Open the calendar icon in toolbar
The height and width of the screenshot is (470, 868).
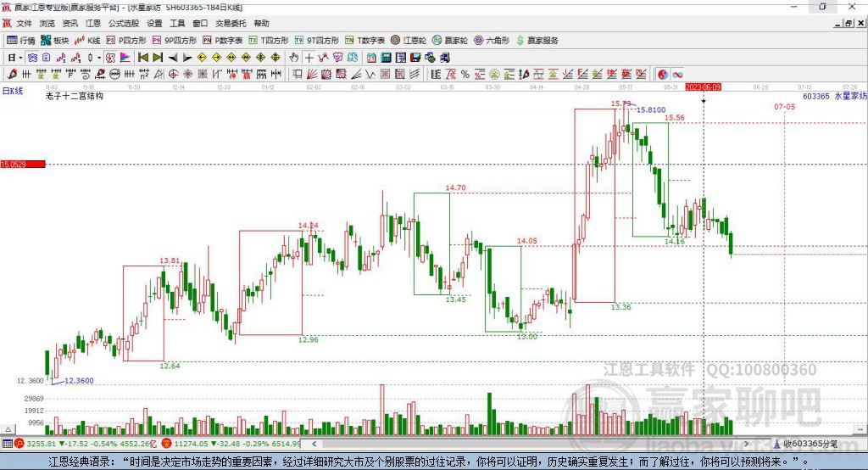coord(371,58)
